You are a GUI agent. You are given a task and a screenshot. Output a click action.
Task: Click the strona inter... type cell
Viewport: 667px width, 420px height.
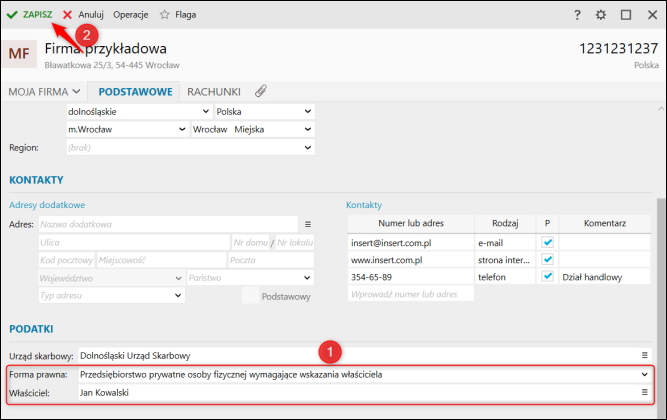point(505,260)
